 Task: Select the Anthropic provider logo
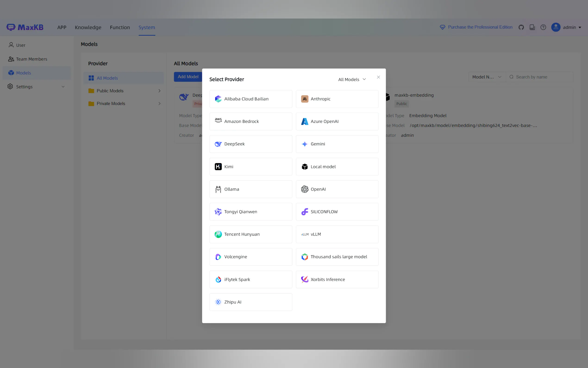(x=305, y=99)
